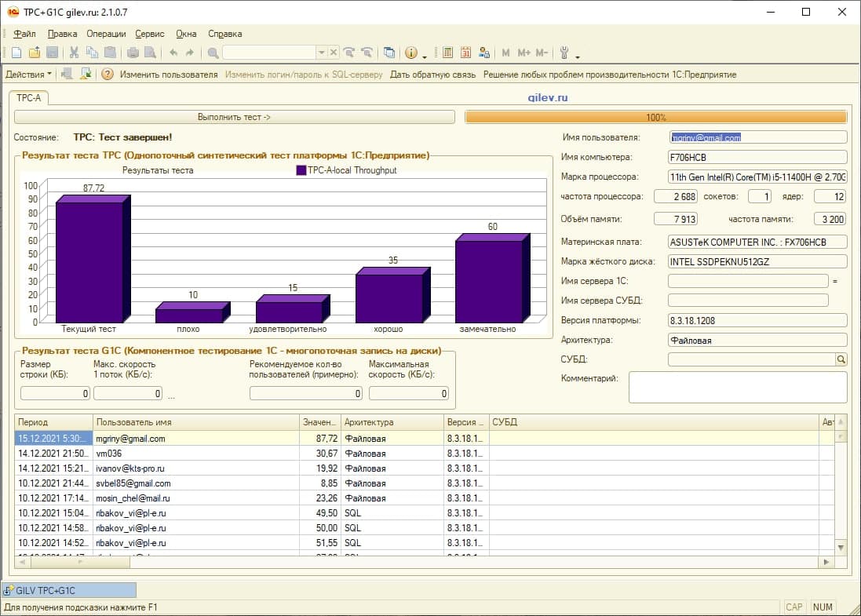
Task: Click the user list icon with lock
Action: [x=483, y=53]
